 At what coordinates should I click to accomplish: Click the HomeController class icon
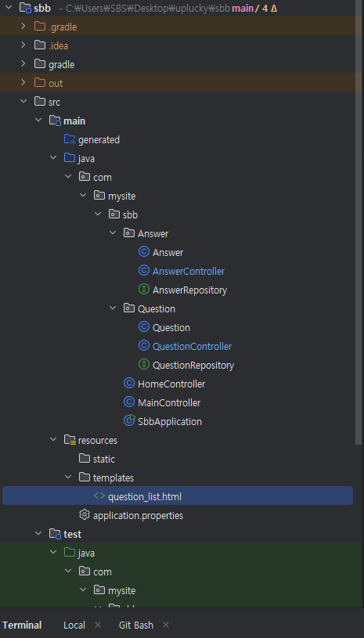[129, 384]
